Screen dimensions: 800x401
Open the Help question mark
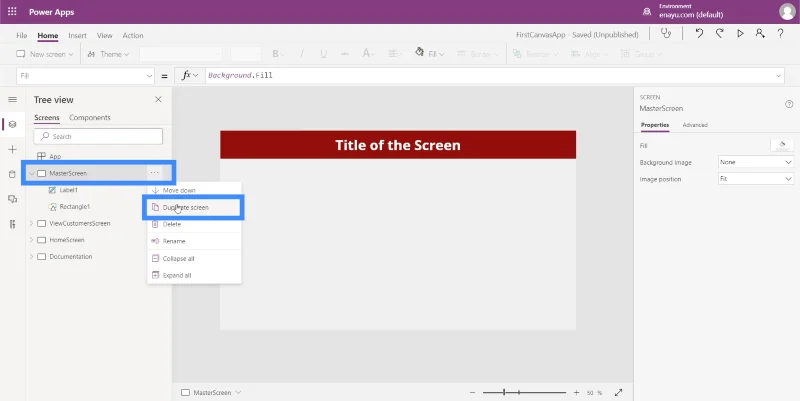tap(780, 34)
